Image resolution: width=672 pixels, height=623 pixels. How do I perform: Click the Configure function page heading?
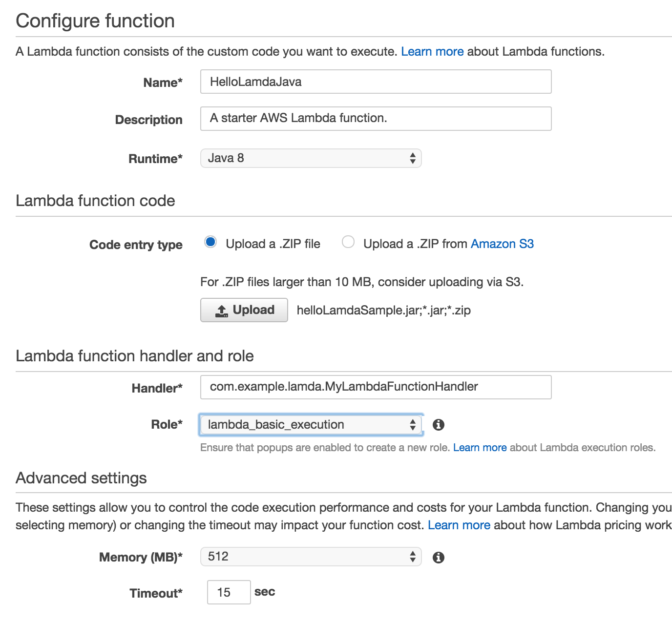coord(95,21)
